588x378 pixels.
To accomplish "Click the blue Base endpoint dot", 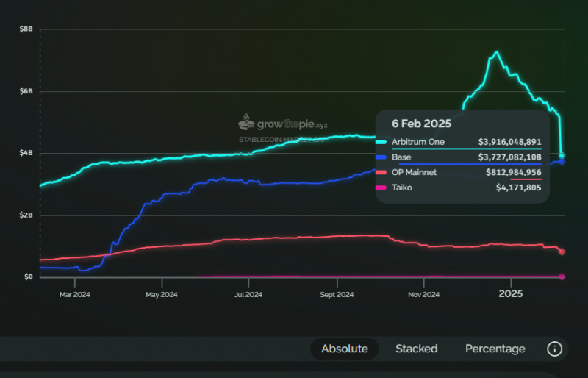I will coord(562,162).
